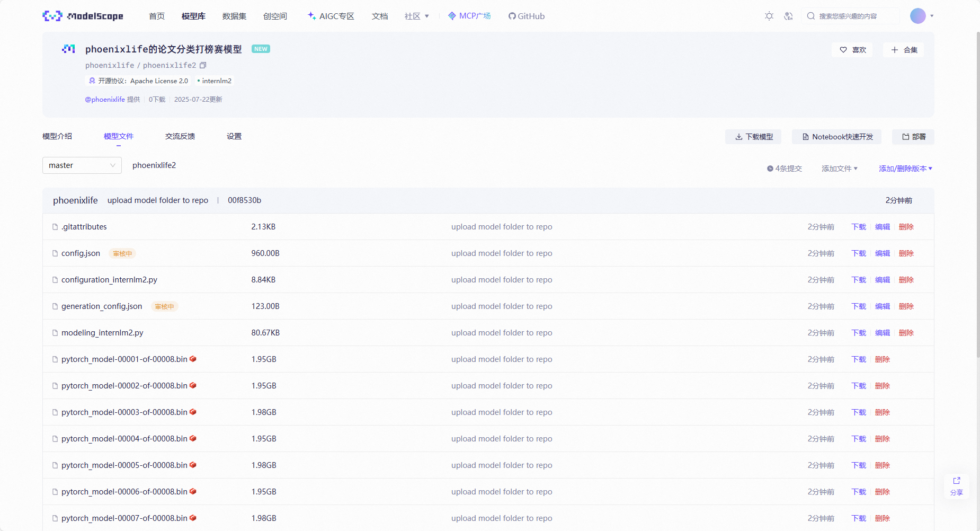Click LFS cube icon on pytorch_model-00007-of-00008.bin
Image resolution: width=980 pixels, height=531 pixels.
click(x=193, y=518)
